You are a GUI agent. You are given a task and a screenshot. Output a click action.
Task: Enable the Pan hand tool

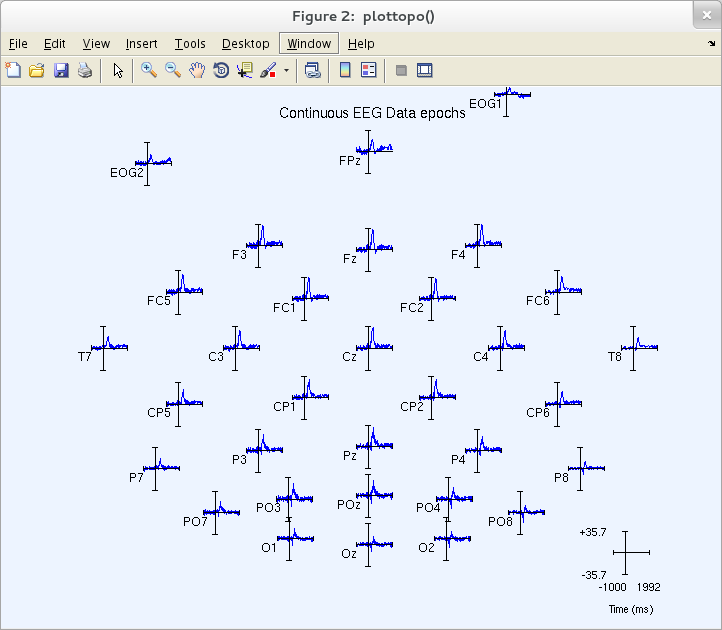click(197, 70)
